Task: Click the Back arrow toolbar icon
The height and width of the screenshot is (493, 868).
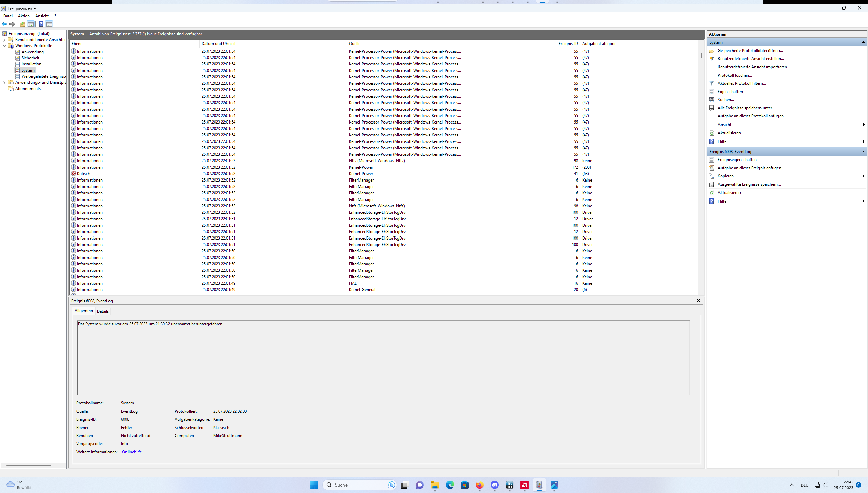Action: tap(4, 24)
